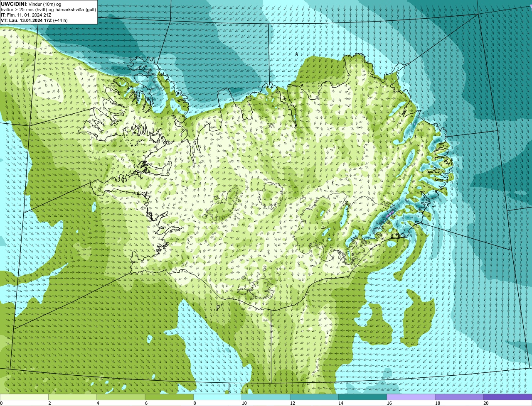Click the 18–20 m/s purple legend swatch

pos(459,397)
